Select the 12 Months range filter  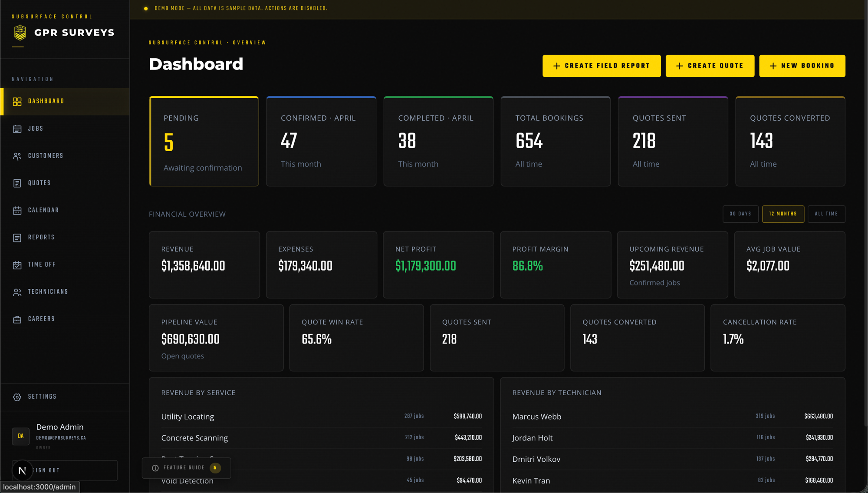(783, 214)
